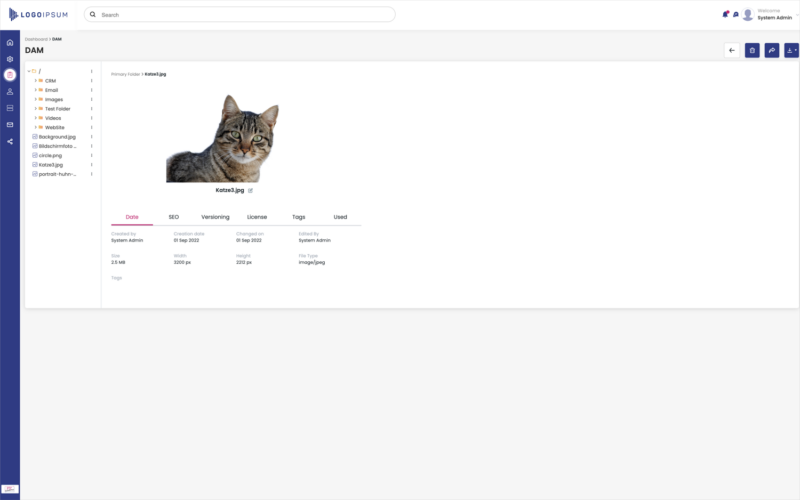Expand the Videos folder in tree
This screenshot has height=500, width=800.
tap(35, 118)
